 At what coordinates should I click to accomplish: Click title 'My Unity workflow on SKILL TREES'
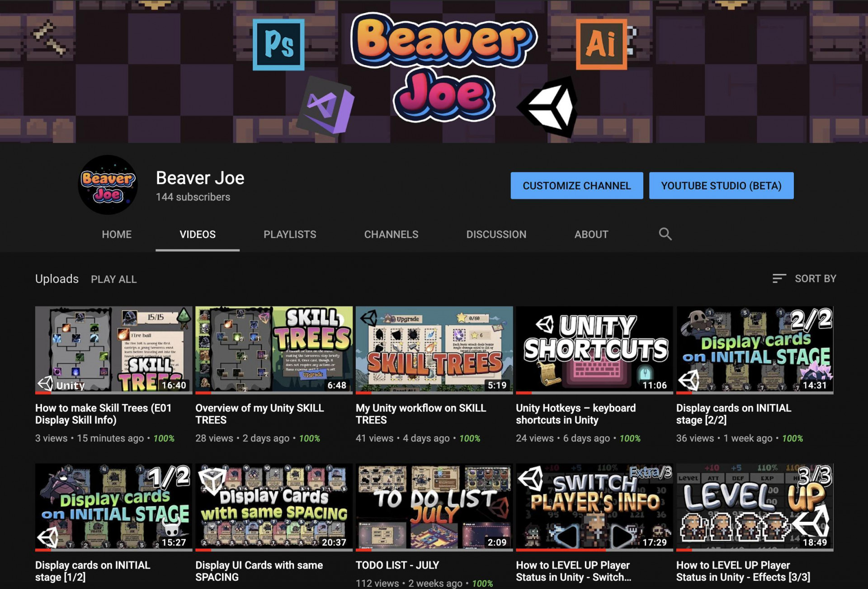click(421, 414)
